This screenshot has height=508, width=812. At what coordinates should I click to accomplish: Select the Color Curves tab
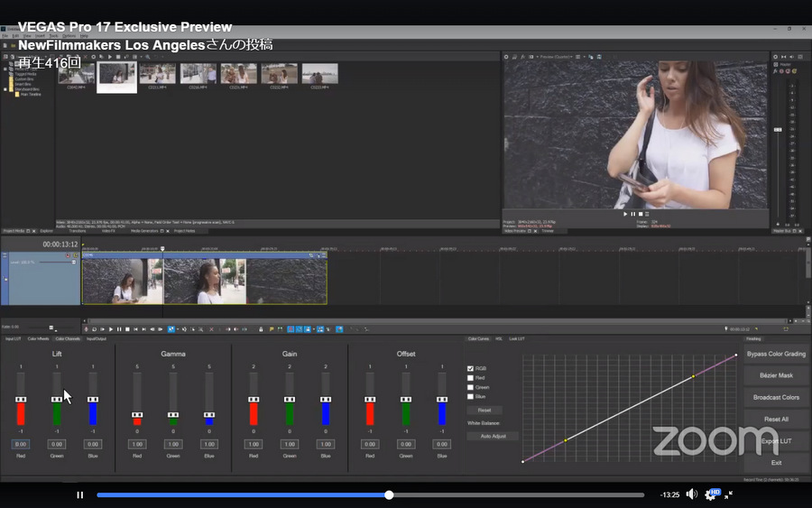(x=478, y=338)
